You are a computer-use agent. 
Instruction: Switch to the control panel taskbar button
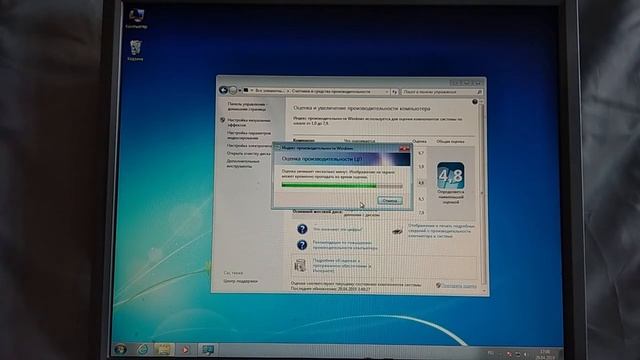208,350
